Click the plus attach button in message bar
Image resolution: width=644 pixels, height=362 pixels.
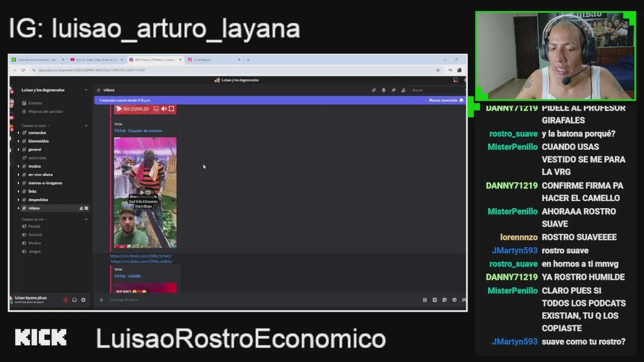coord(101,300)
